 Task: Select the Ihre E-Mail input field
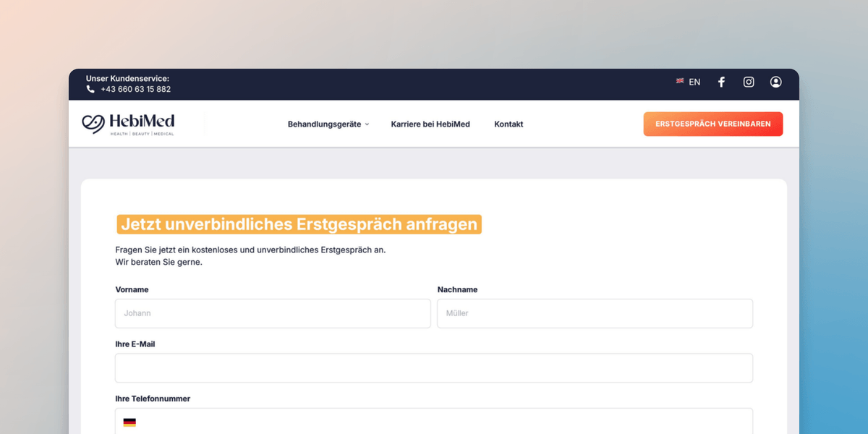pos(434,368)
